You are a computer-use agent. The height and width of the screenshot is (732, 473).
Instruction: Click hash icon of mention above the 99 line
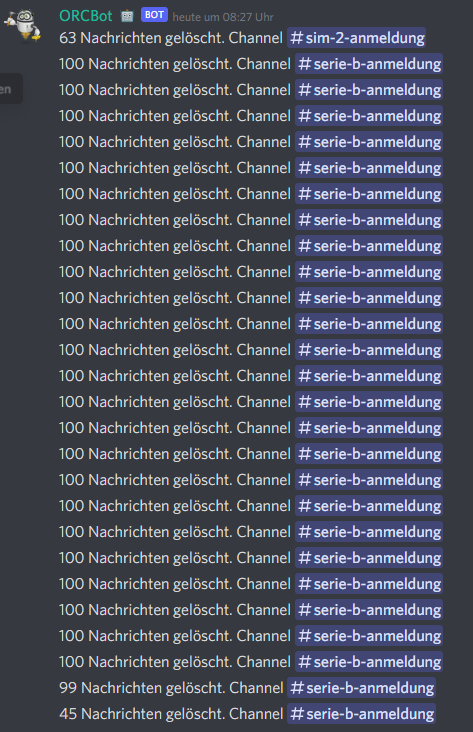coord(304,662)
